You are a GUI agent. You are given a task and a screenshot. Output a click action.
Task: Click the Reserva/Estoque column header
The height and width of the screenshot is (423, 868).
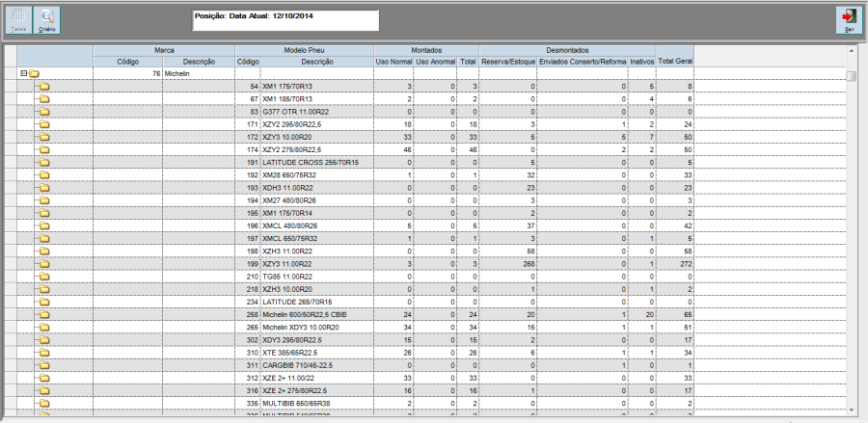508,62
